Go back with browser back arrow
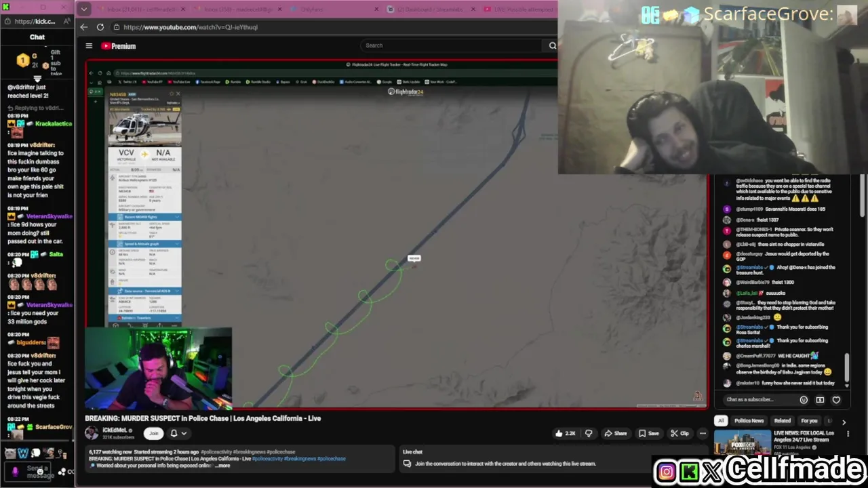The width and height of the screenshot is (868, 488). pyautogui.click(x=83, y=27)
